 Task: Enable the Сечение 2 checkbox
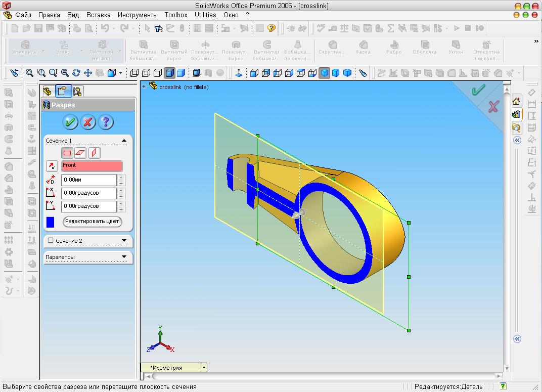pyautogui.click(x=51, y=240)
